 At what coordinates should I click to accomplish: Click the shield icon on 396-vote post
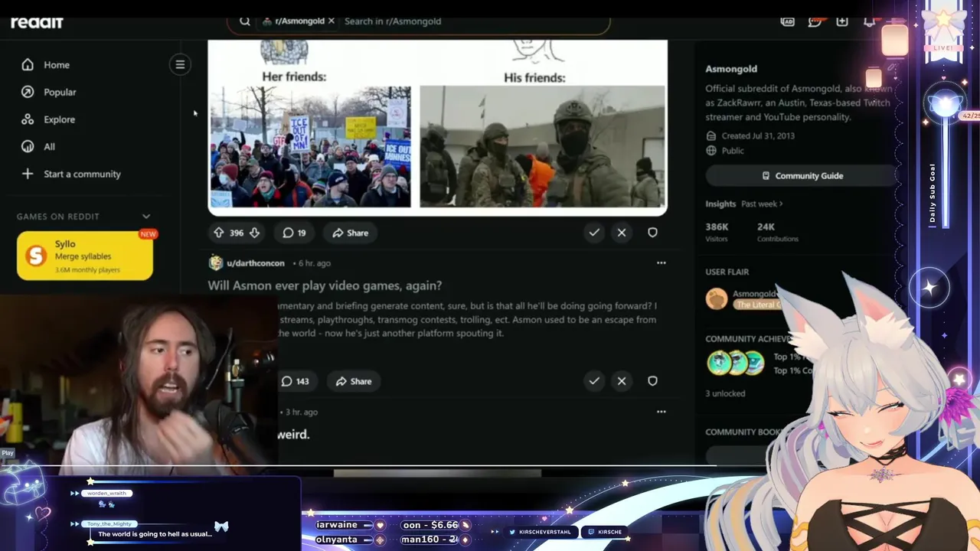(x=652, y=233)
